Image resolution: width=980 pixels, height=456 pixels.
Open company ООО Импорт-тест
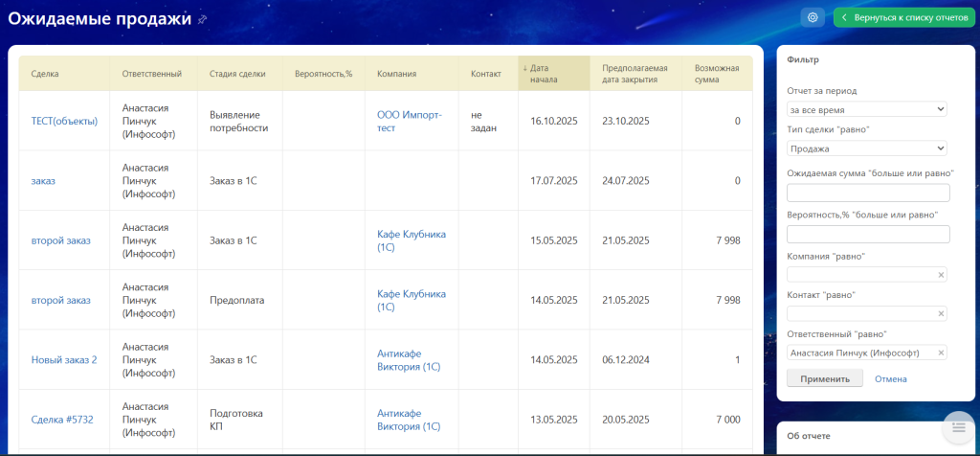[x=410, y=121]
